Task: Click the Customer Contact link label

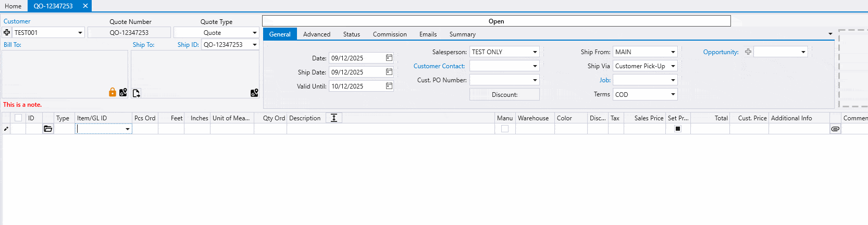Action: tap(439, 66)
